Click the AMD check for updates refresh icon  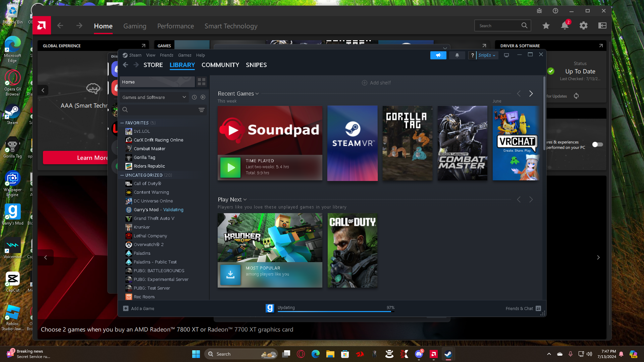pos(576,96)
